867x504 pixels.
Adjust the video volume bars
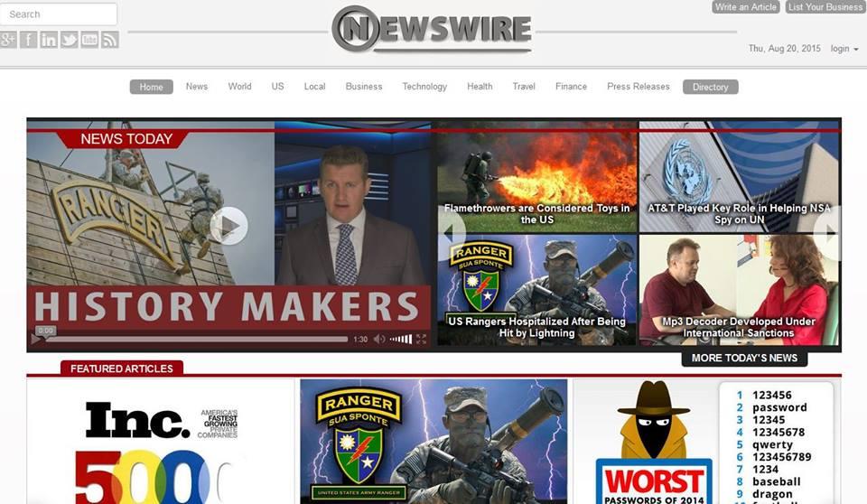point(401,339)
